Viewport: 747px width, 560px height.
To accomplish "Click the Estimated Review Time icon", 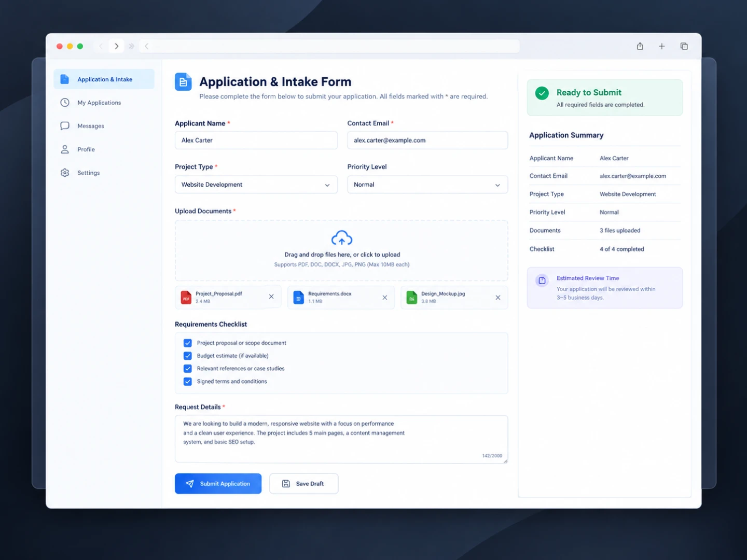I will [542, 281].
